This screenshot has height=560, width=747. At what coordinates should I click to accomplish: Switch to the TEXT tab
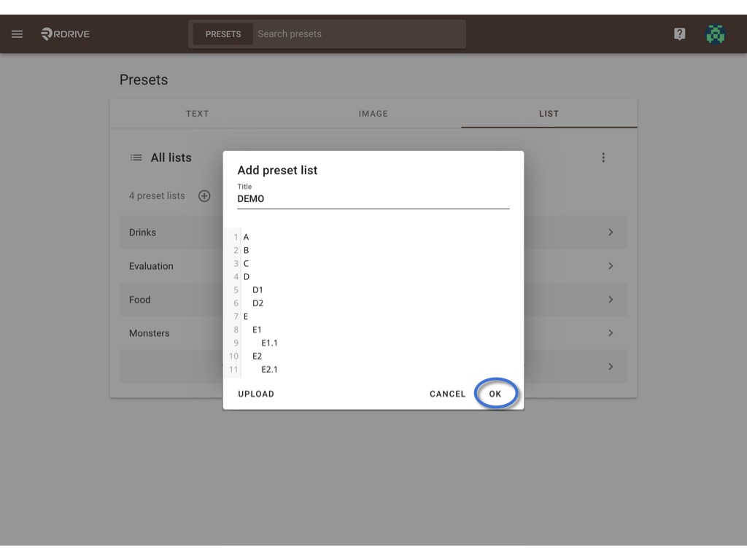point(197,114)
